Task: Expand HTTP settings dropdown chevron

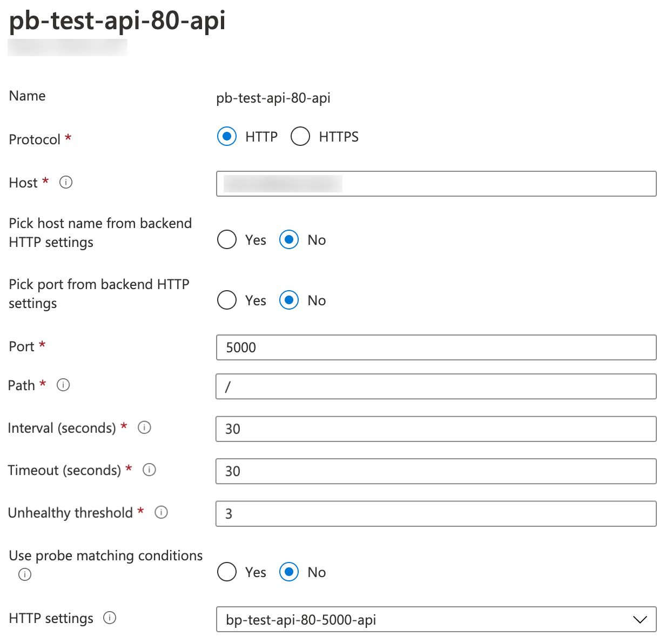Action: pos(640,620)
